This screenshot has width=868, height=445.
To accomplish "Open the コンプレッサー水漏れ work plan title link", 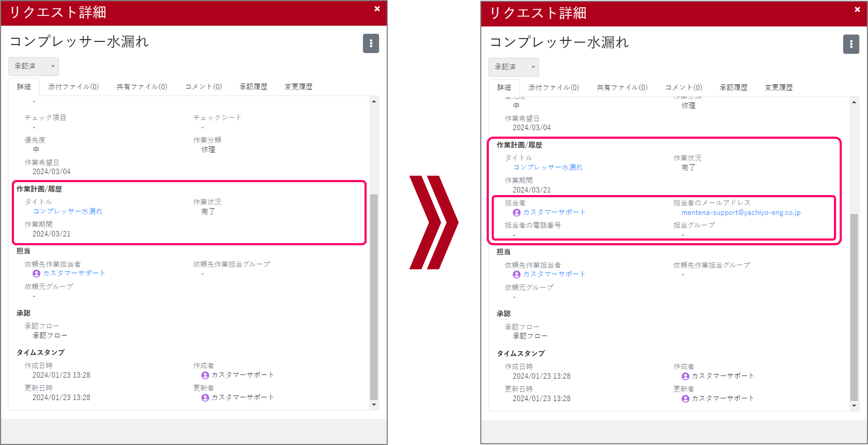I will click(68, 211).
